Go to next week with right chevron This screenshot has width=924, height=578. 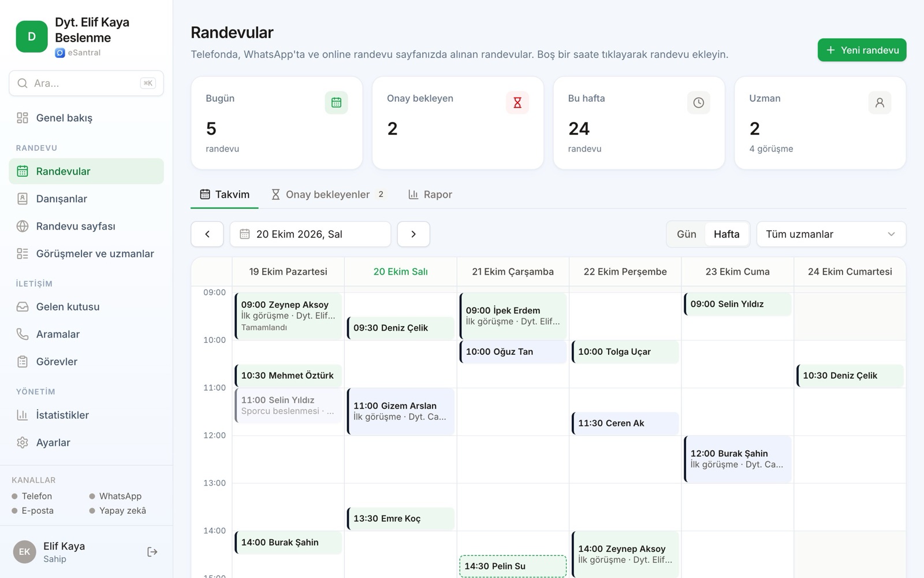(x=413, y=234)
